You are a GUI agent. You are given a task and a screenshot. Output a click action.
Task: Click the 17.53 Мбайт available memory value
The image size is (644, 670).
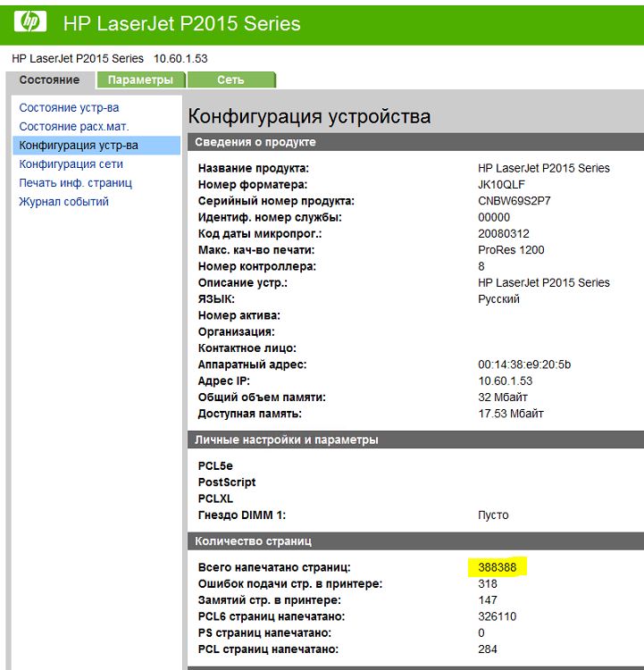click(511, 414)
